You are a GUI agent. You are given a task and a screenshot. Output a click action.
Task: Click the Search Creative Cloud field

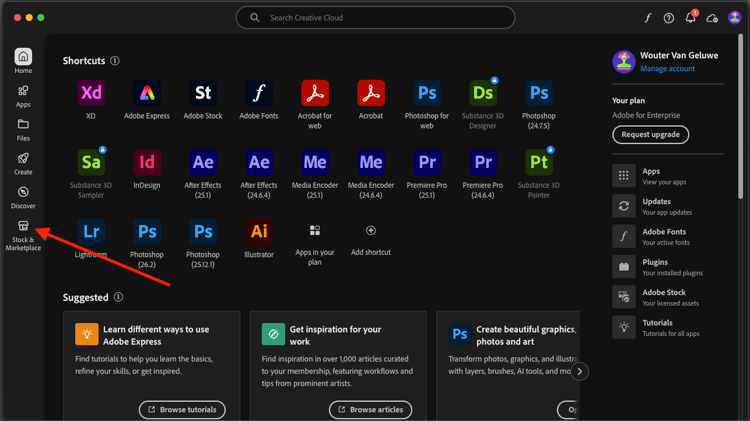click(x=375, y=18)
